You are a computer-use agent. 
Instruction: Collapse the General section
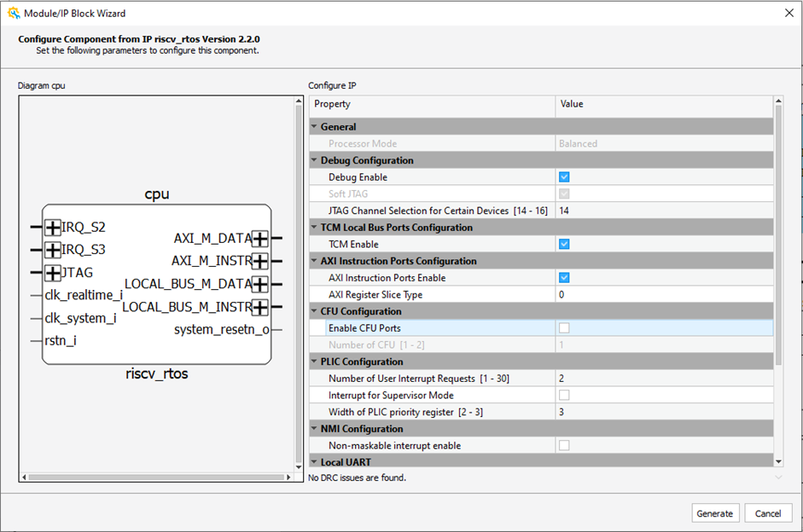(314, 126)
